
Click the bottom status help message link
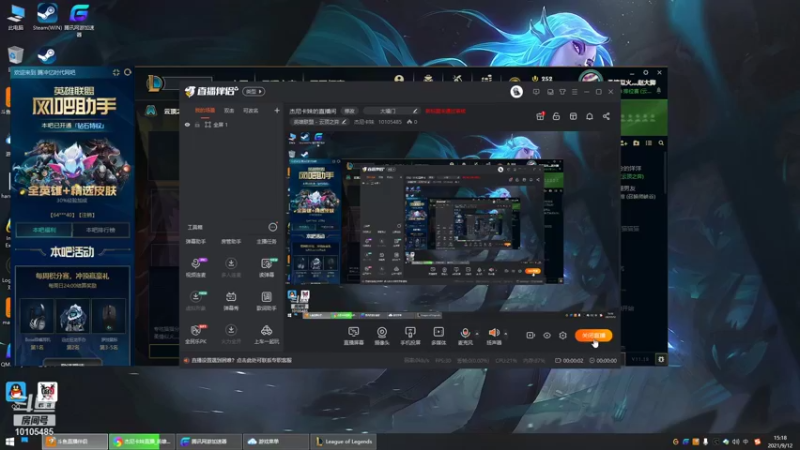(241, 360)
